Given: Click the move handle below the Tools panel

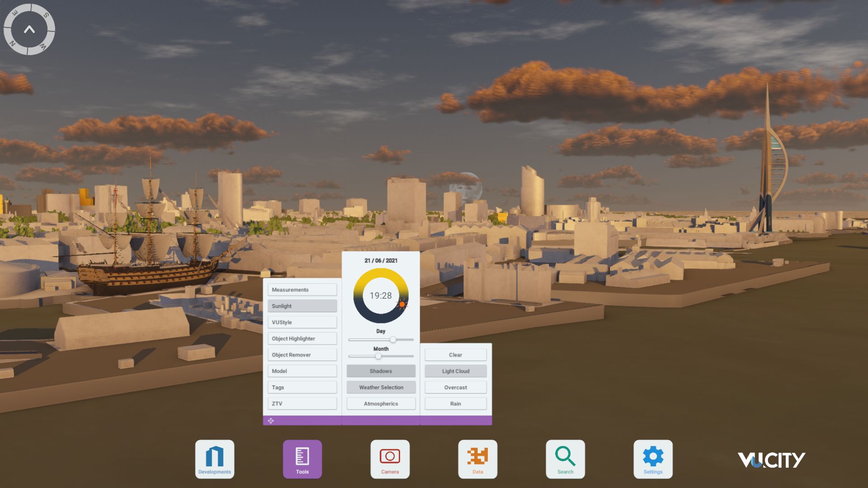Looking at the screenshot, I should 271,421.
